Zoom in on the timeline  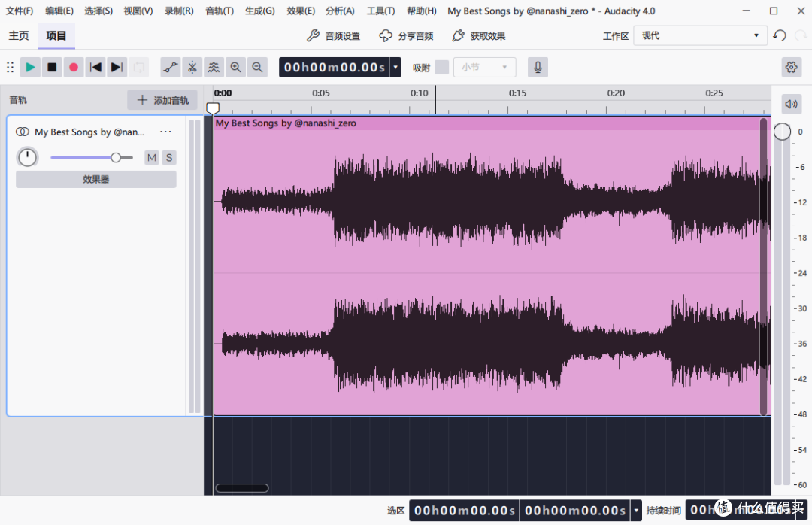click(x=235, y=68)
